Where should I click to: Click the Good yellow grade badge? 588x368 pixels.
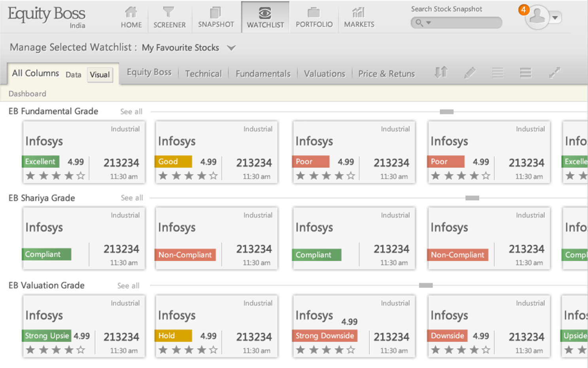[173, 161]
